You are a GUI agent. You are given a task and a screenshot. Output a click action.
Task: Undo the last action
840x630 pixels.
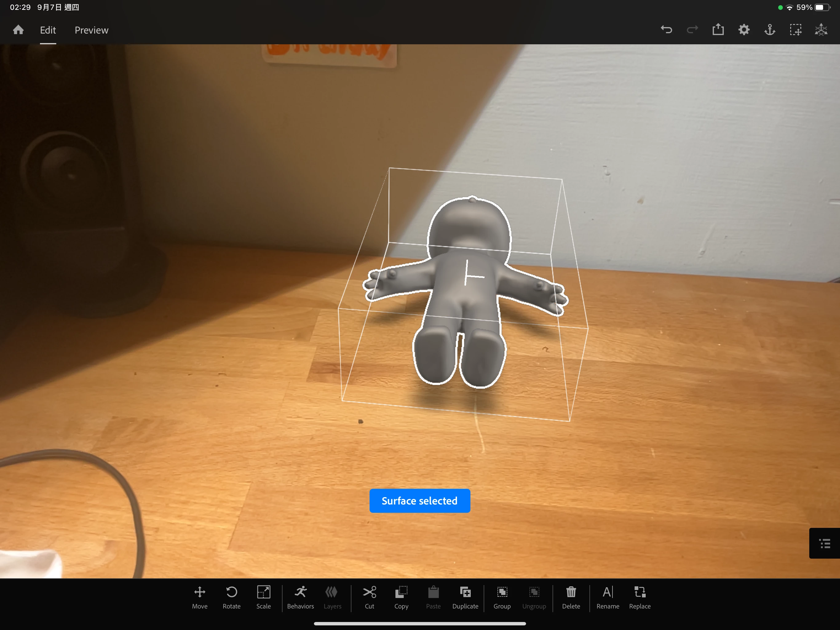[666, 30]
